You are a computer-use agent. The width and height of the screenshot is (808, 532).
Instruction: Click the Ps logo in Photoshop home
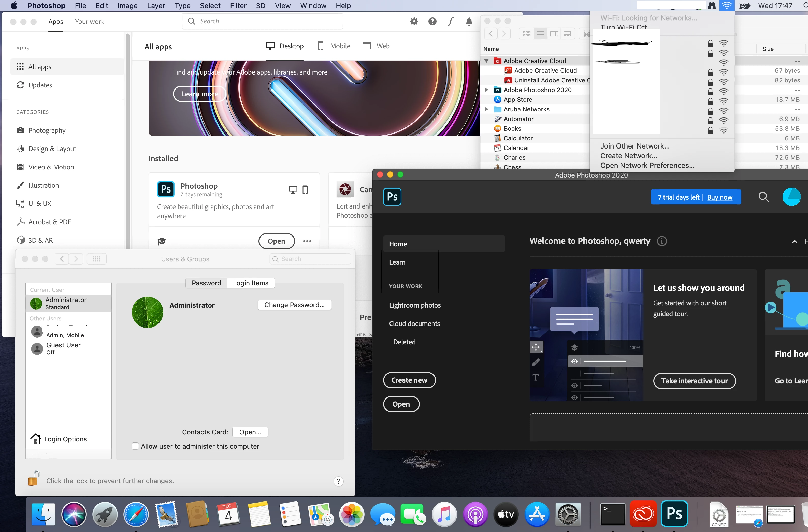coord(392,197)
